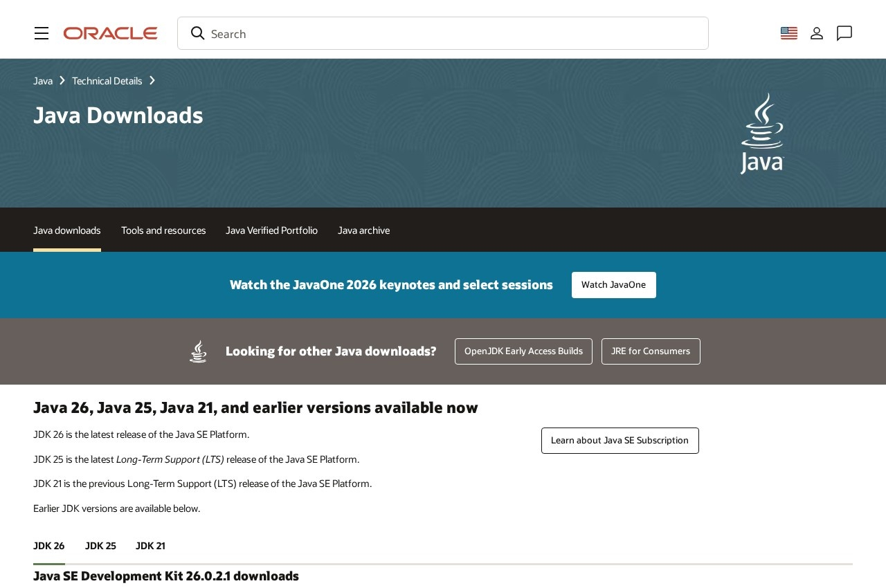Click 'Looking for other Java downloads?' text

point(331,351)
